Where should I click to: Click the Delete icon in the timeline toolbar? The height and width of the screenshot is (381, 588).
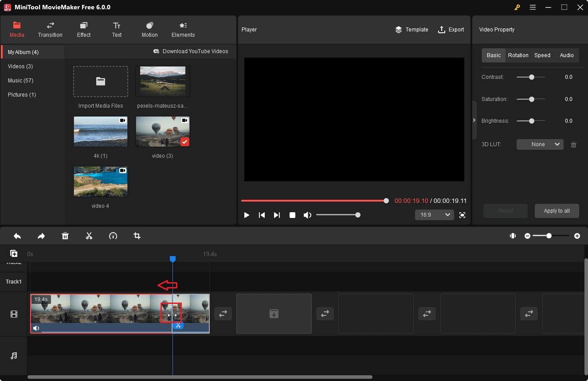pos(65,236)
